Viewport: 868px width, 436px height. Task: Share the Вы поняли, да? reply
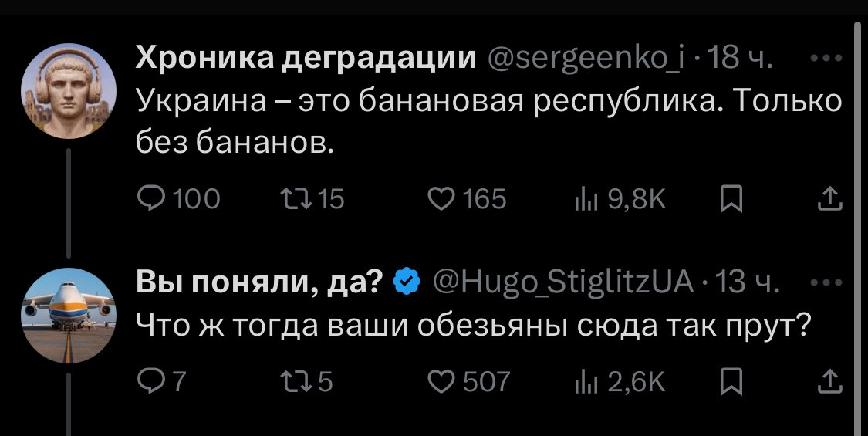[830, 380]
